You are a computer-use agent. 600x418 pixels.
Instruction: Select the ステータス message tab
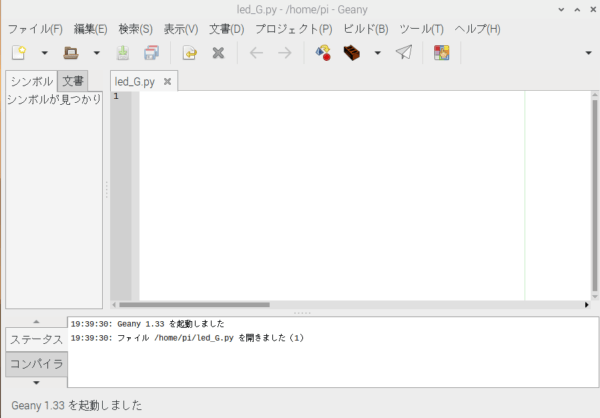click(x=36, y=340)
